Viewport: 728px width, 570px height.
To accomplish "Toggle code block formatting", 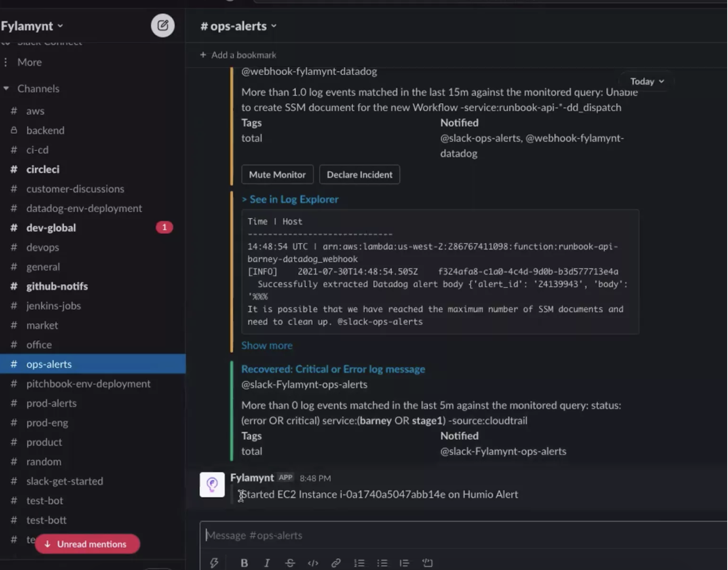I will (427, 563).
